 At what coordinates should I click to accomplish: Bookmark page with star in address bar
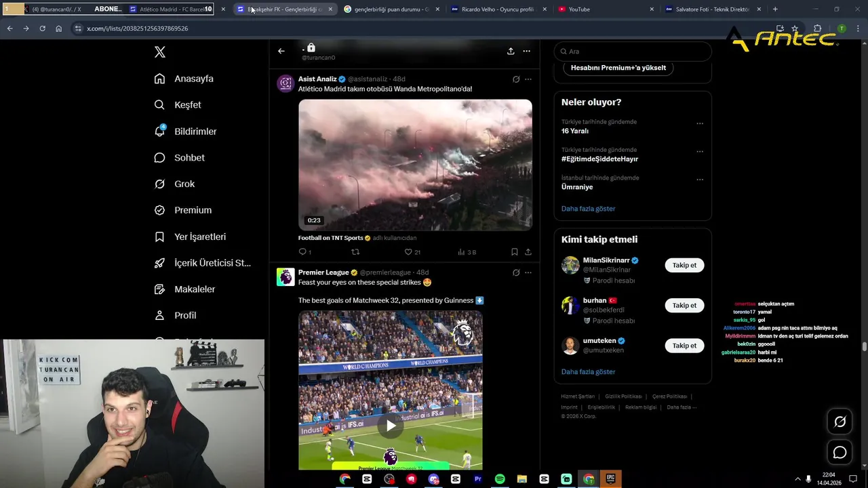[795, 28]
